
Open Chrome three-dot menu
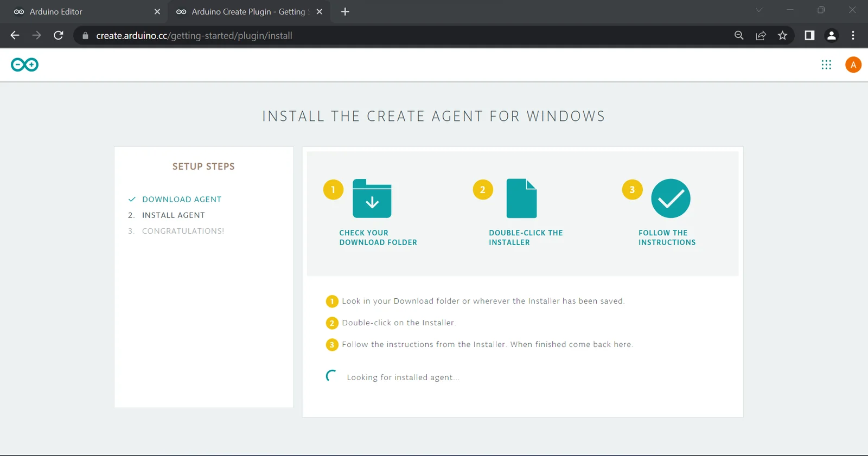(x=853, y=35)
